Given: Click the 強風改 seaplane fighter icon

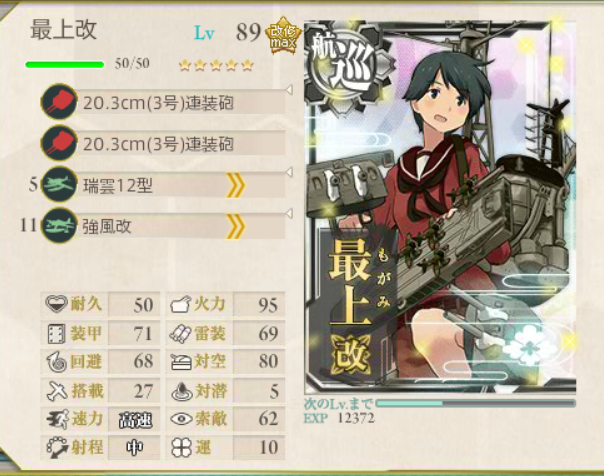Looking at the screenshot, I should pyautogui.click(x=59, y=226).
